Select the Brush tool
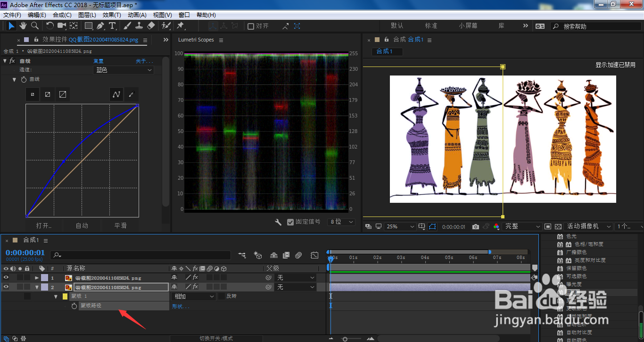Image resolution: width=644 pixels, height=342 pixels. (x=127, y=25)
